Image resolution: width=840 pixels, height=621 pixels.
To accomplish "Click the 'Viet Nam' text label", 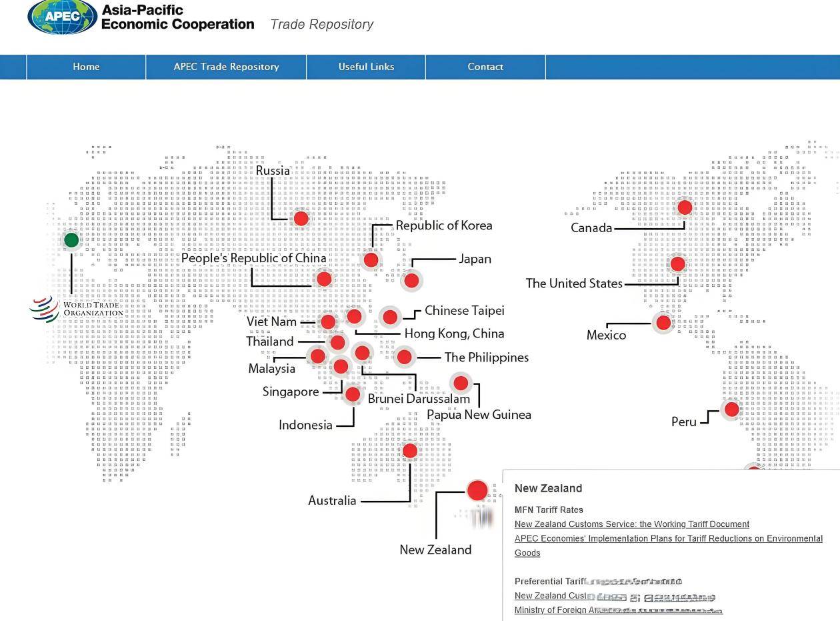I will point(272,322).
